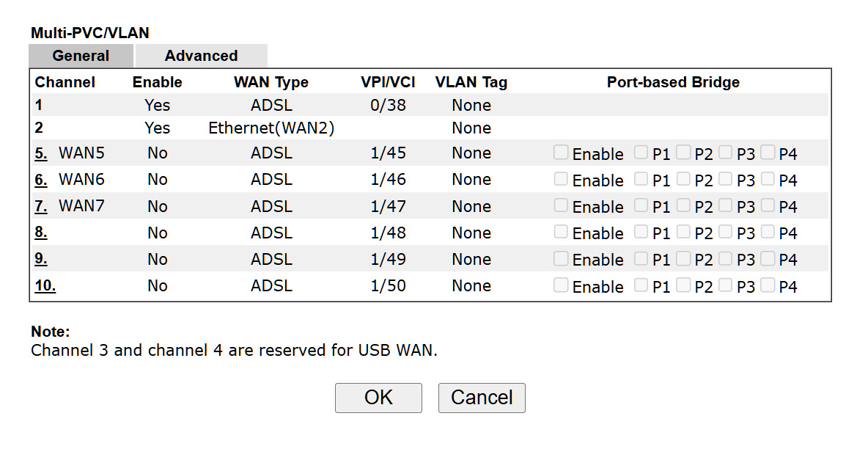Tick P2 checkbox in channel 7 row
Screen dimensions: 868x460
pos(683,205)
